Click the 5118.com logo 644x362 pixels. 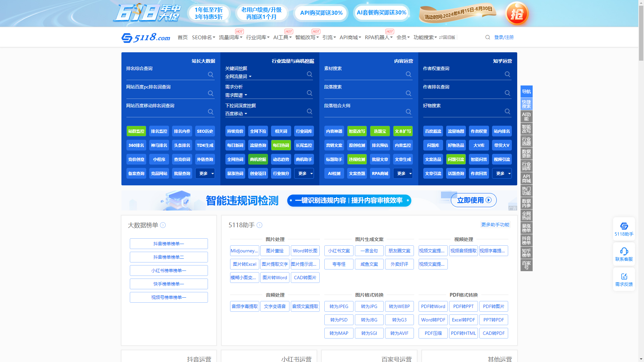coord(146,37)
